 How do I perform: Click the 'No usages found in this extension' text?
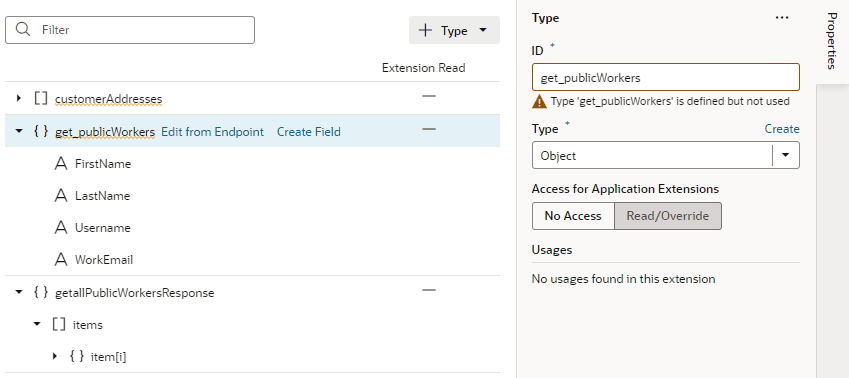(623, 279)
